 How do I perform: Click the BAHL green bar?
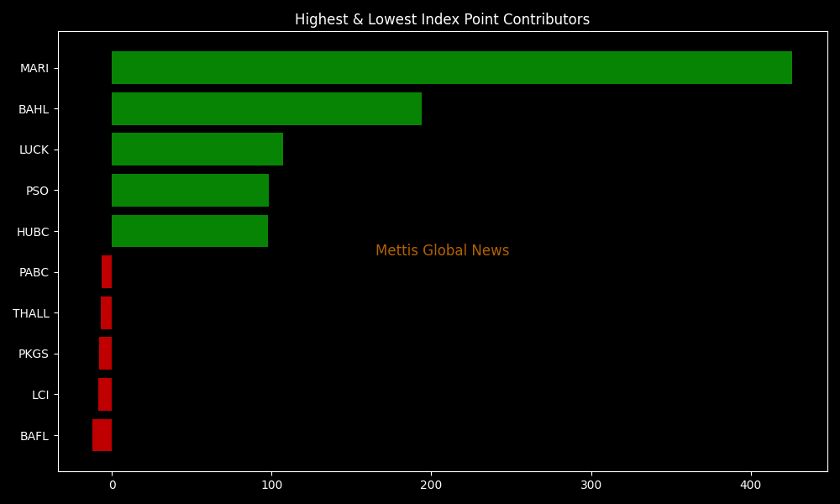(x=266, y=108)
